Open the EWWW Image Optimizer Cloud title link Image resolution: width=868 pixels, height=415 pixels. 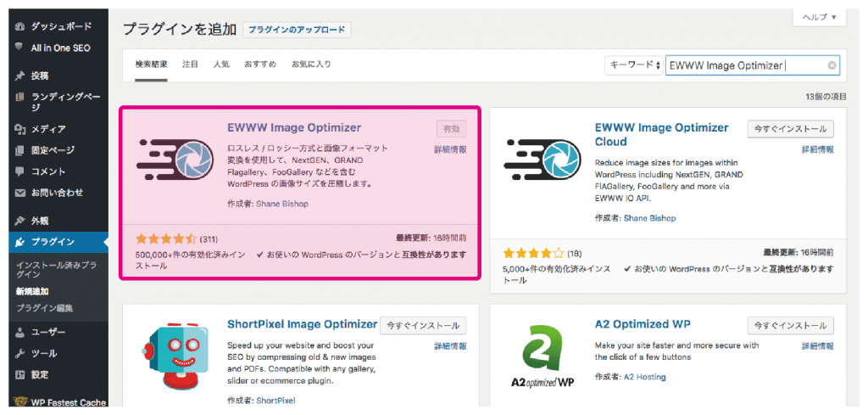coord(661,135)
